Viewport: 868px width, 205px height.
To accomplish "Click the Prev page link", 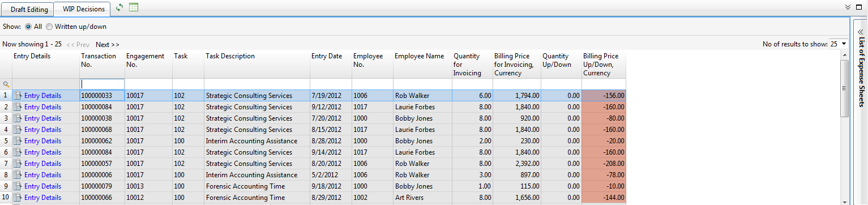I will [x=78, y=44].
